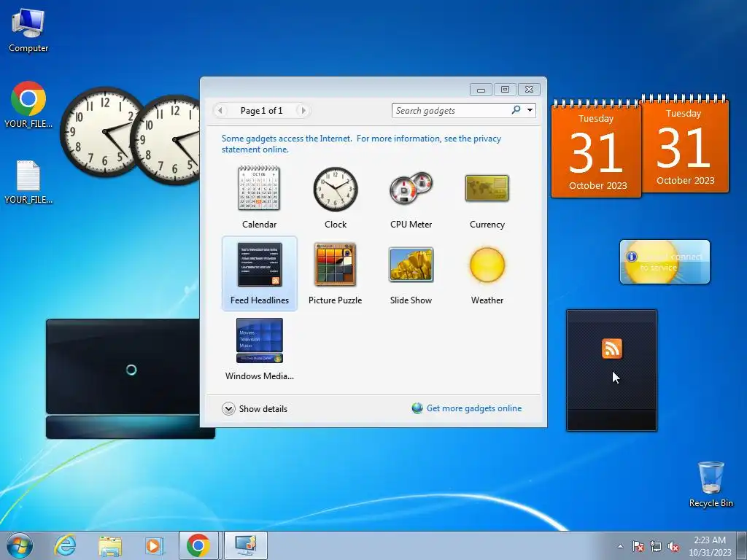Minimize the gadget gallery window

[481, 89]
